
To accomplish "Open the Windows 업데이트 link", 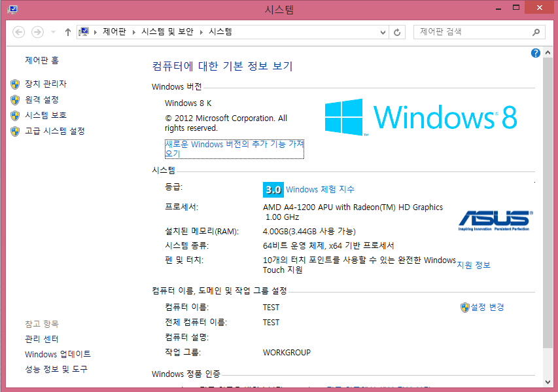I will 58,354.
